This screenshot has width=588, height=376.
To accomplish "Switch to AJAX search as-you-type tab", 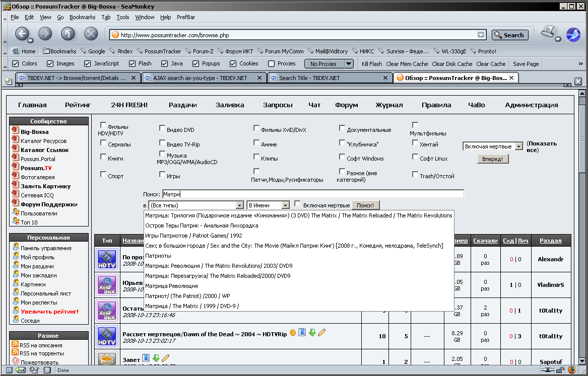I will click(203, 78).
